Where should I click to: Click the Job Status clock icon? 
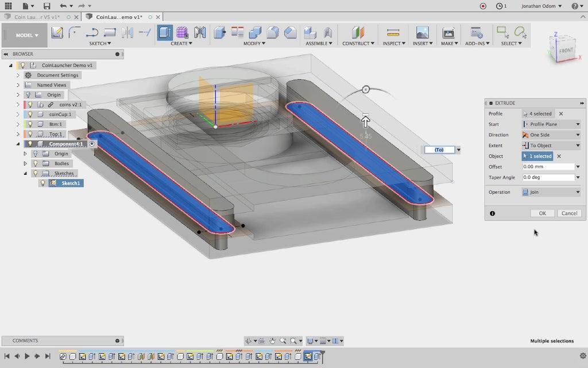pyautogui.click(x=499, y=6)
